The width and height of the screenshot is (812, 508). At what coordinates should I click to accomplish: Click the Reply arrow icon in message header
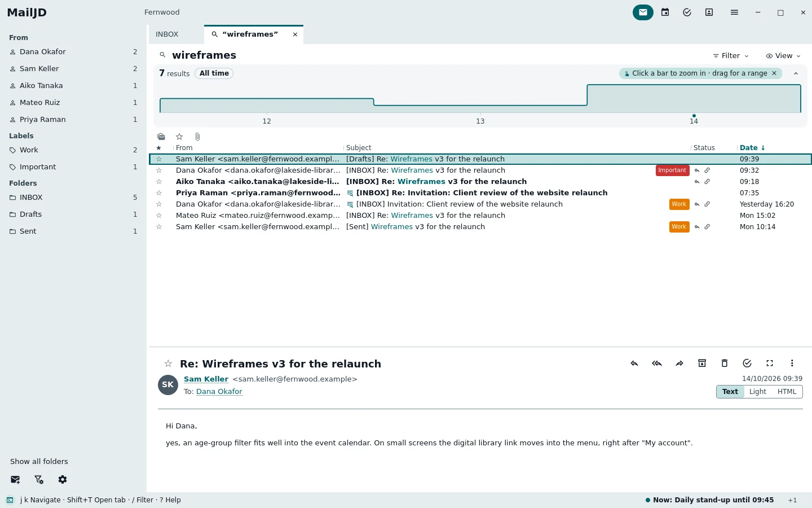pyautogui.click(x=634, y=364)
